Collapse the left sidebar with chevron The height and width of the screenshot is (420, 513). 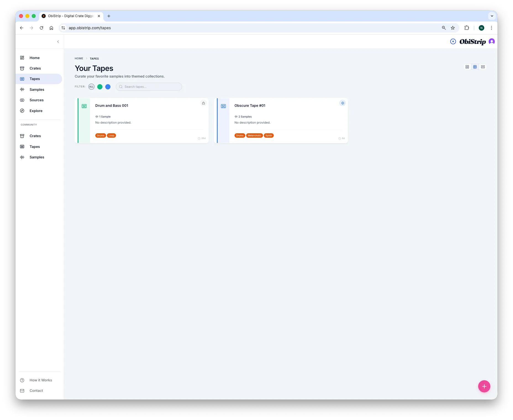point(58,42)
